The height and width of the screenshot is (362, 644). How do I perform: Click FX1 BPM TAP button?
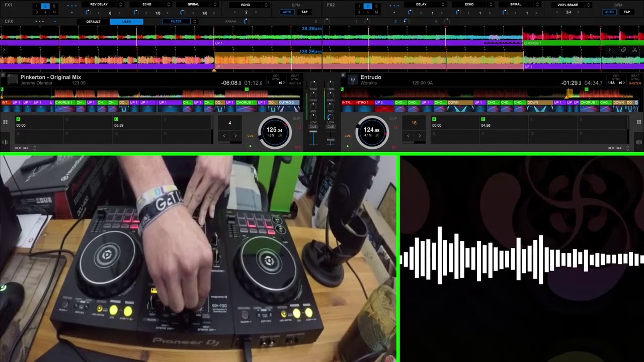tap(304, 12)
